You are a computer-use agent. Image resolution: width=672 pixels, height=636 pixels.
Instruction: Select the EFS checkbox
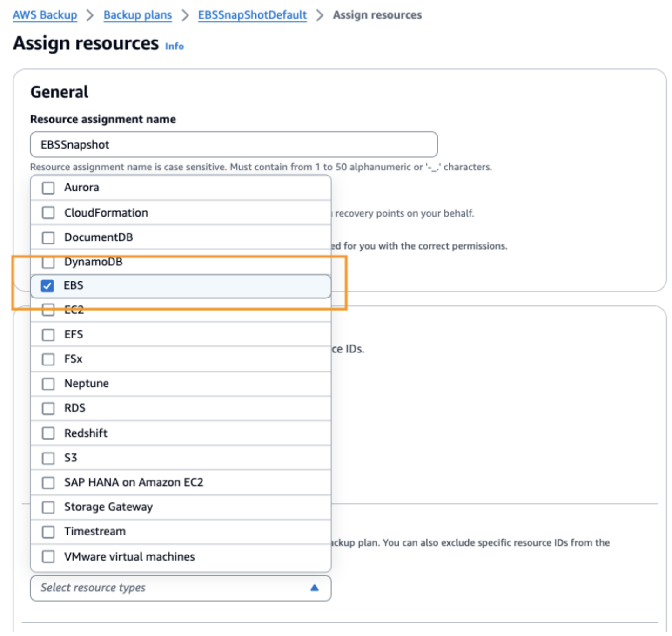click(48, 335)
